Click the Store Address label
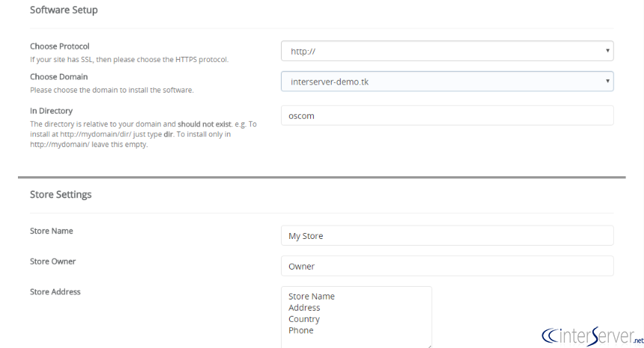Image resolution: width=644 pixels, height=348 pixels. tap(55, 292)
